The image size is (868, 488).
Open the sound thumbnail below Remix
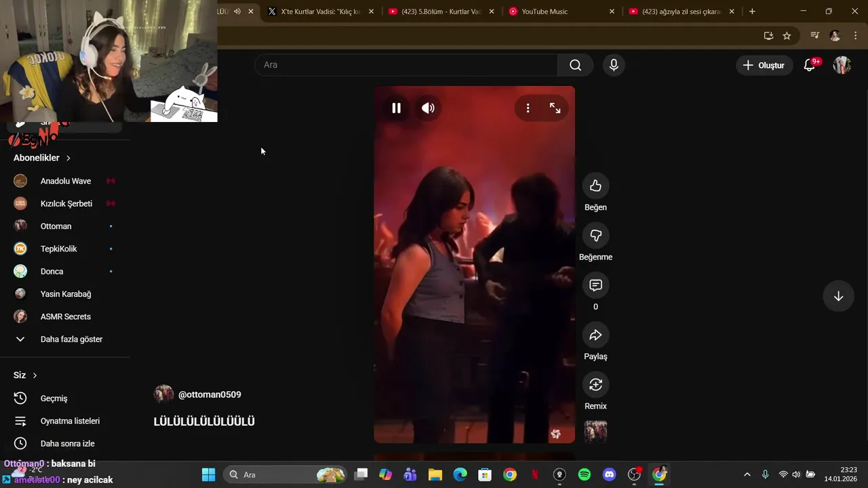point(595,432)
